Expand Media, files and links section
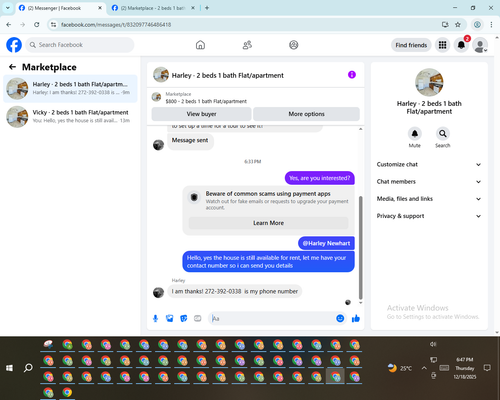Screen dimensions: 500x400 (x=429, y=199)
